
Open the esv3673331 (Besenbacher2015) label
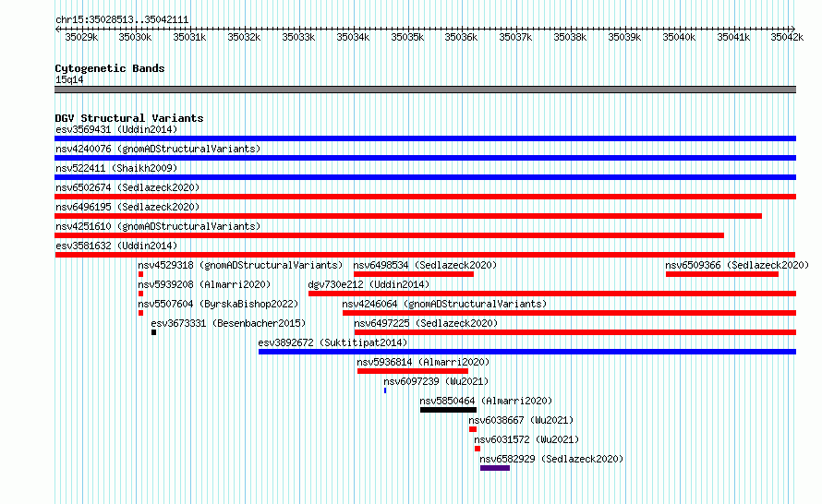coord(228,323)
